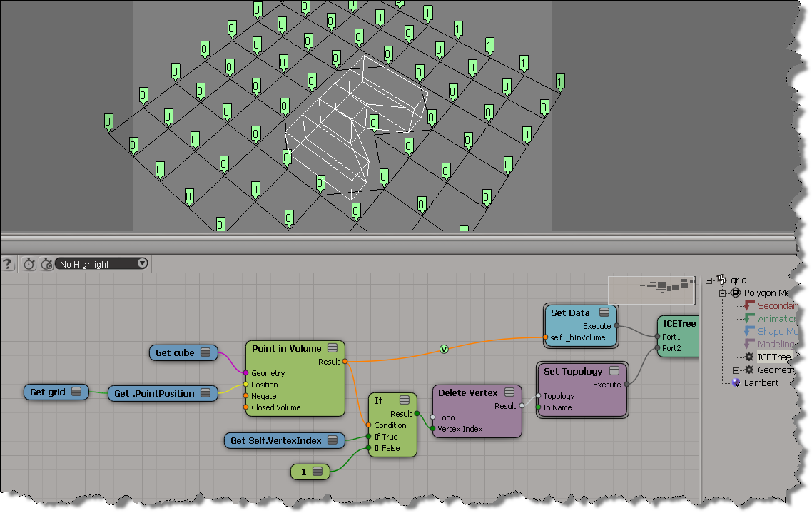Click the ICE tree overview minimap
This screenshot has width=812, height=513.
pos(651,288)
